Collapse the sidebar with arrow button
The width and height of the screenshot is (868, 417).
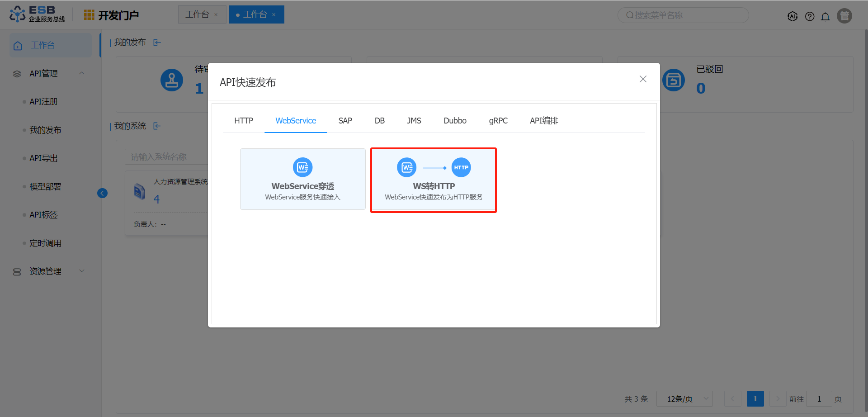coord(103,193)
